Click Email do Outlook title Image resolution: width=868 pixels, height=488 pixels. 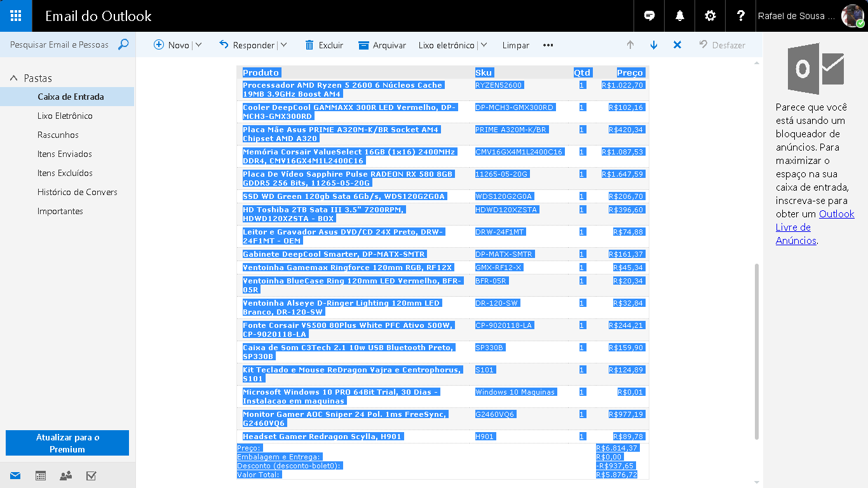(x=98, y=16)
